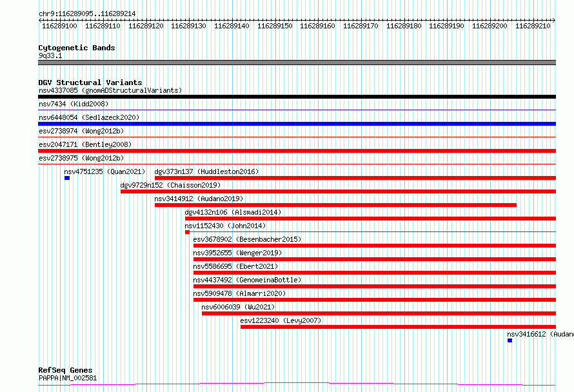Select the red bar under nsv6006039 (Wu2021)
Viewport: 574px width, 392px height.
379,313
